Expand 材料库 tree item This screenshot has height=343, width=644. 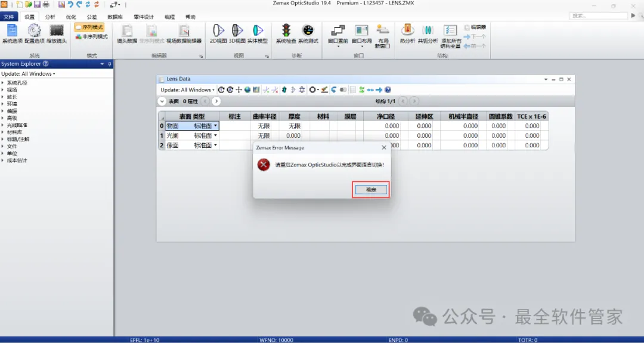(x=3, y=132)
